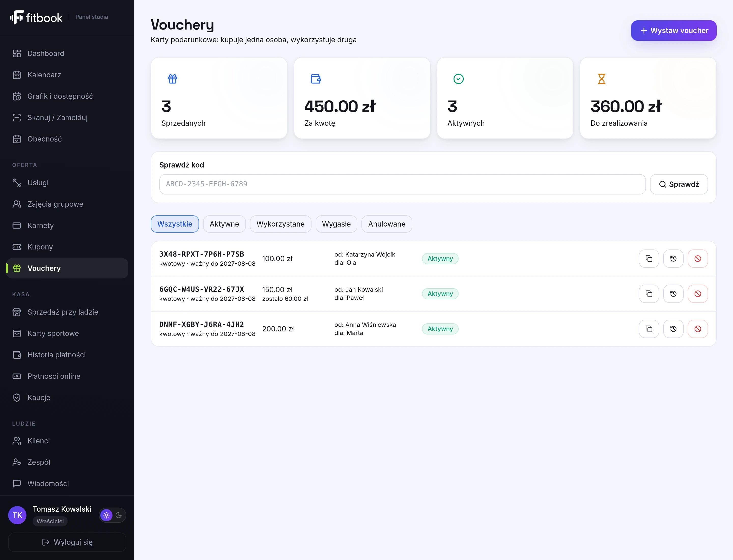
Task: Cancel voucher 3X48-RPXT-7P6H-P7SB
Action: (x=697, y=259)
